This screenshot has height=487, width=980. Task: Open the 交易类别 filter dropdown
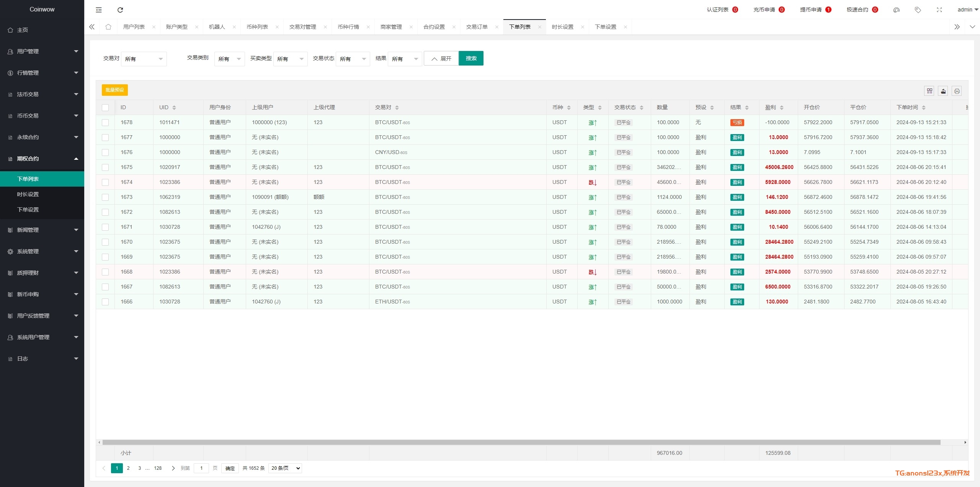point(229,59)
